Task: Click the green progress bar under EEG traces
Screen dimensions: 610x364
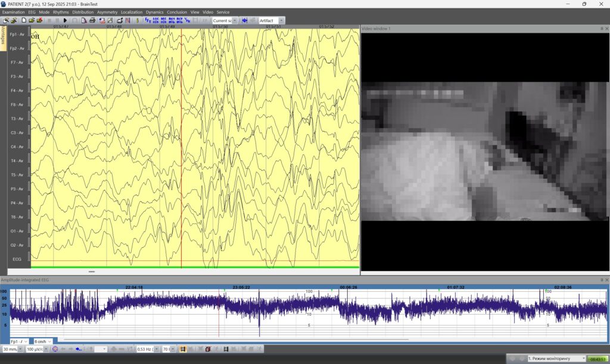Action: coord(195,267)
